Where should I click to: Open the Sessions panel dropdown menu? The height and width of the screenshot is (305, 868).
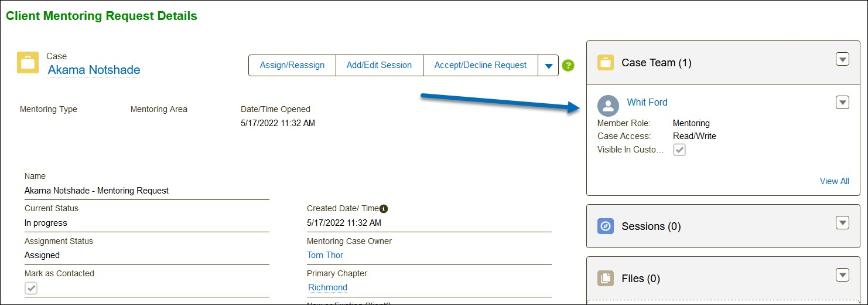(x=842, y=223)
